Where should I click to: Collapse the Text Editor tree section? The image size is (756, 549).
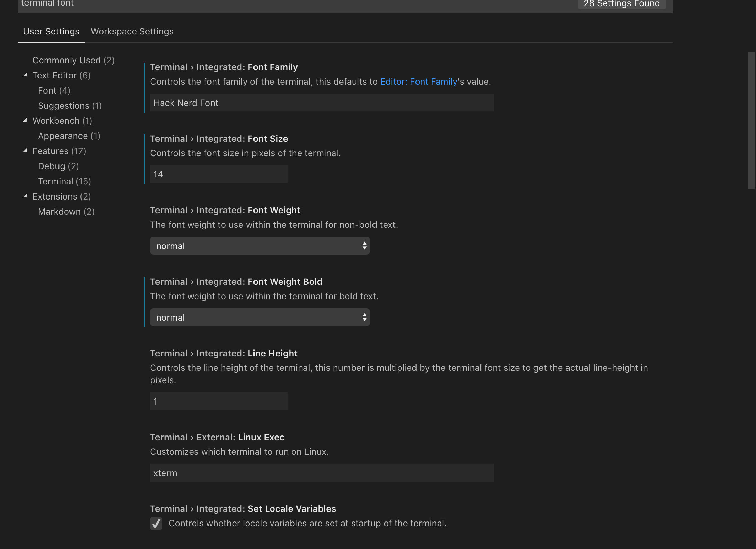coord(25,74)
